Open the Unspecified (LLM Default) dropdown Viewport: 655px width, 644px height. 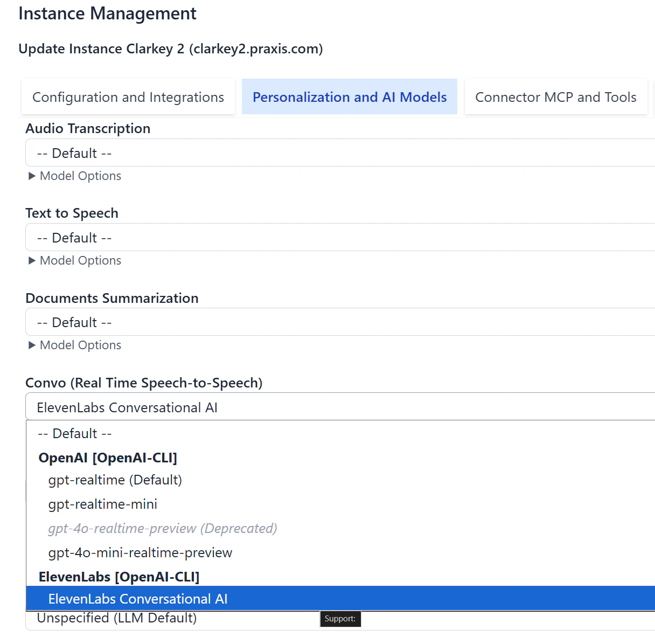coord(340,620)
